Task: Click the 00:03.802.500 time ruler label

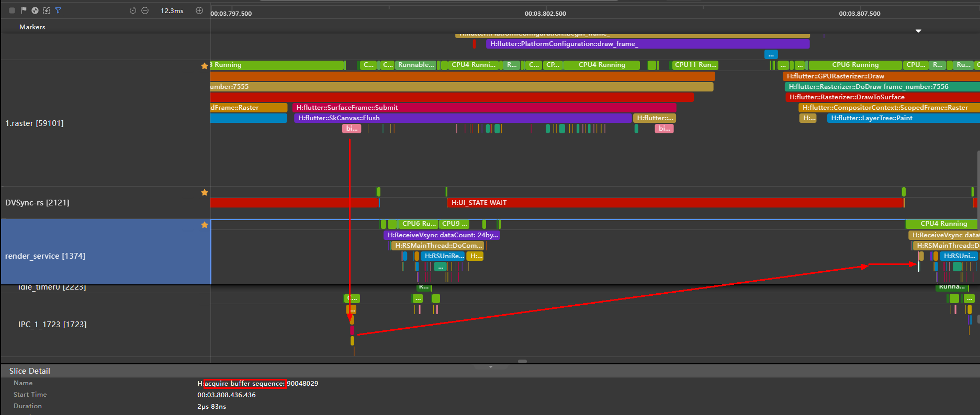Action: (x=545, y=14)
